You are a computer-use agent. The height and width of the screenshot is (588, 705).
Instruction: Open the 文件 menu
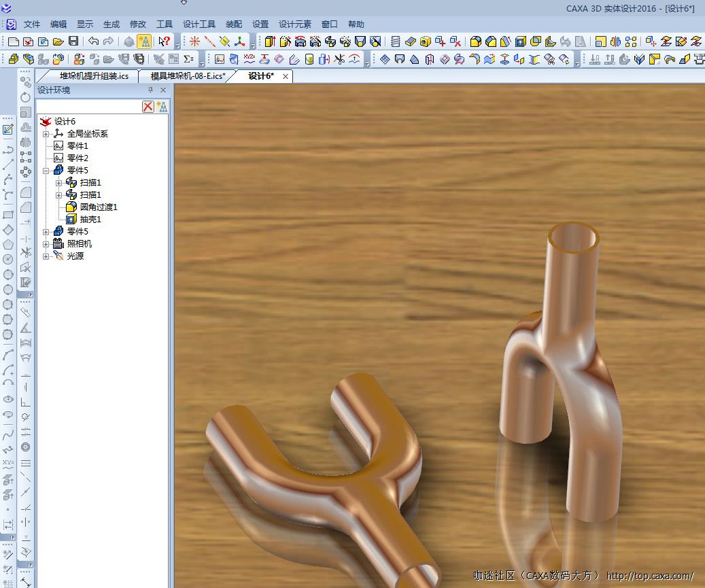coord(32,24)
